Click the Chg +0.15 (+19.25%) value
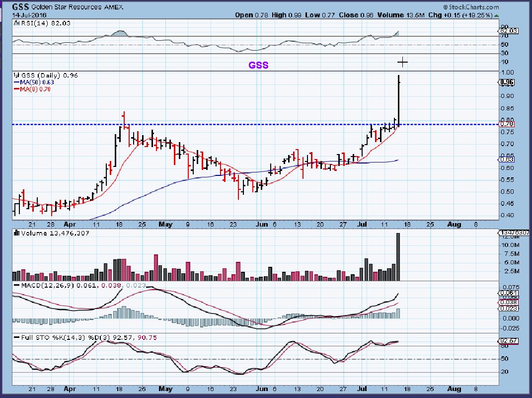532x398 pixels. pyautogui.click(x=460, y=15)
